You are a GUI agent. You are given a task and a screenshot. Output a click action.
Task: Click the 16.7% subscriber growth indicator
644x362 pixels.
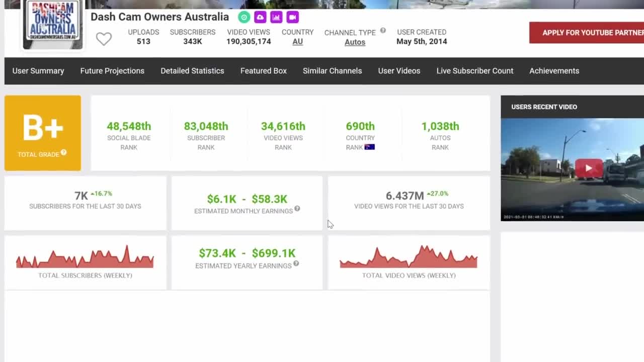click(x=101, y=194)
